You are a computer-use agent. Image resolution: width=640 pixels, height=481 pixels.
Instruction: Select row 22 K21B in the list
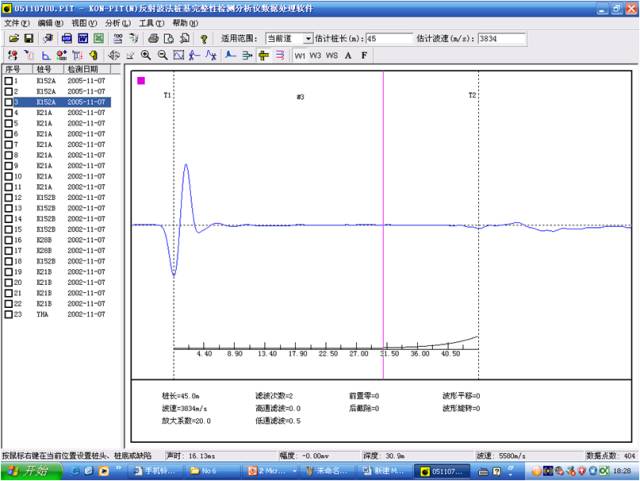click(56, 304)
